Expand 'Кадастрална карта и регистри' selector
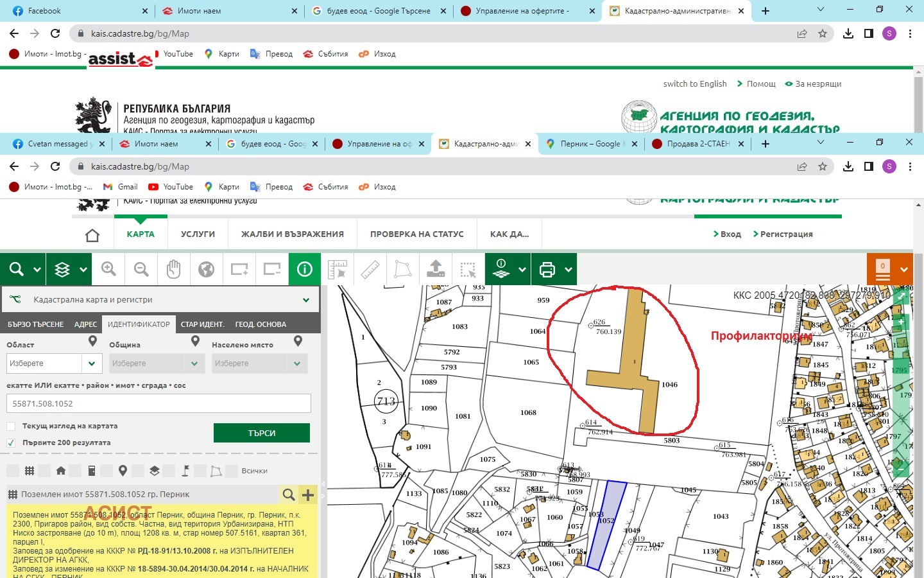 (305, 300)
